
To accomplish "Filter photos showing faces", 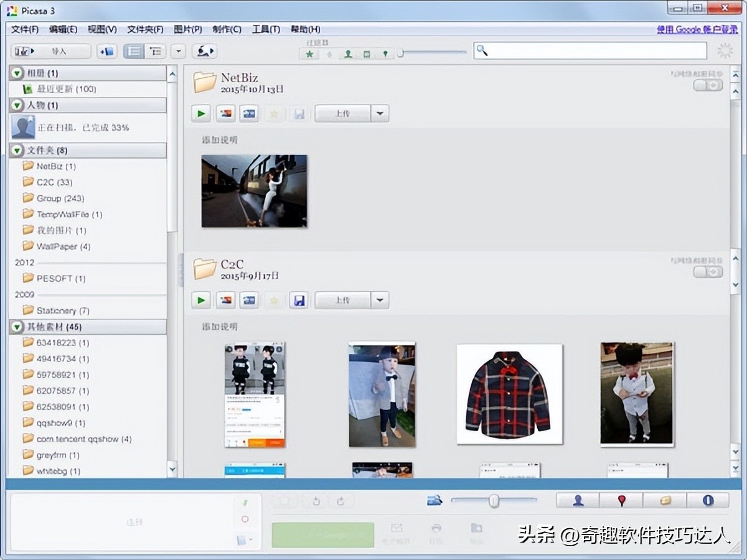I will pyautogui.click(x=348, y=54).
